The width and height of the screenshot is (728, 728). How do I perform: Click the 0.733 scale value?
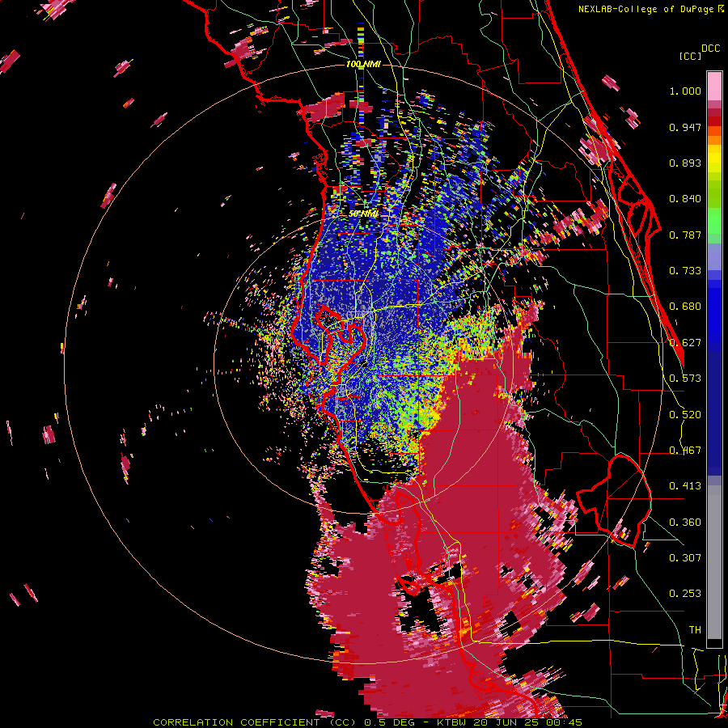[685, 271]
